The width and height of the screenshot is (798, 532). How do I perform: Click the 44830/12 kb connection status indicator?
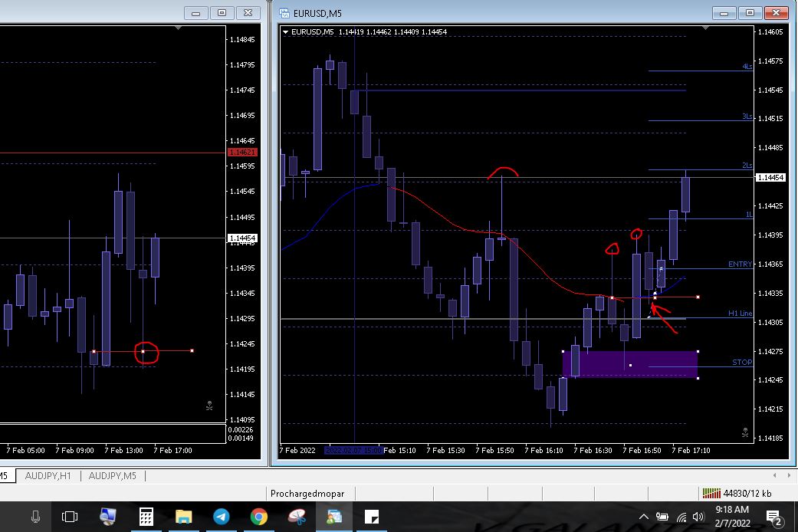[737, 494]
